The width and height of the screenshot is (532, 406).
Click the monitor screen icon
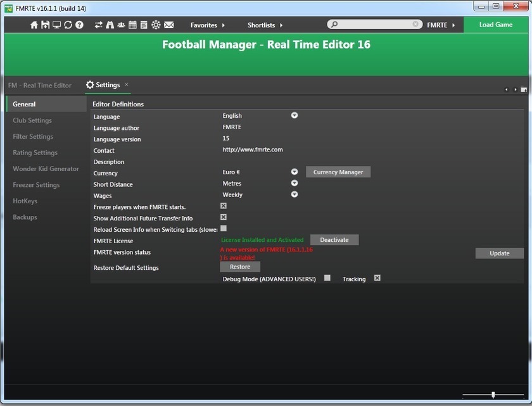(56, 25)
